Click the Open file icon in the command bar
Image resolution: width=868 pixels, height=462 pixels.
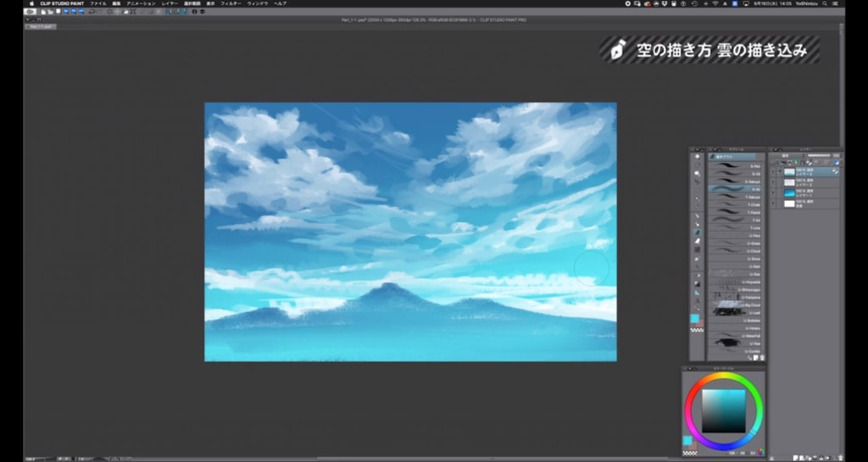click(x=50, y=12)
